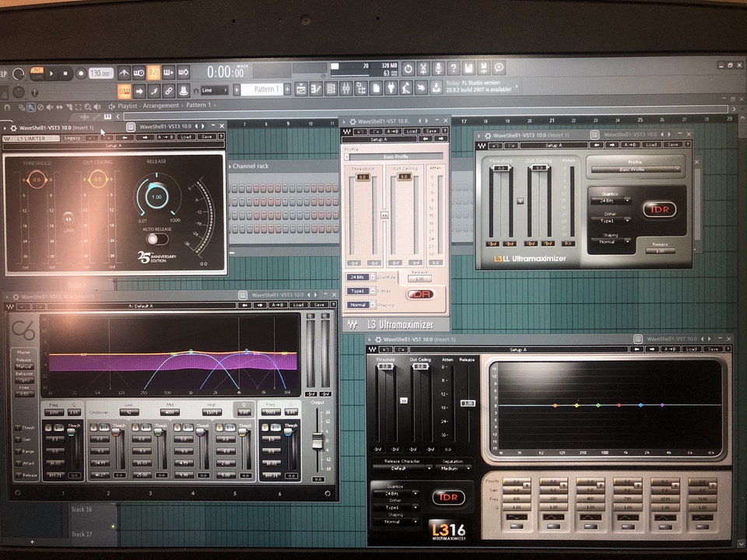Click the Playlist breadcrumb label
Viewport: 747px width, 560px height.
point(127,106)
